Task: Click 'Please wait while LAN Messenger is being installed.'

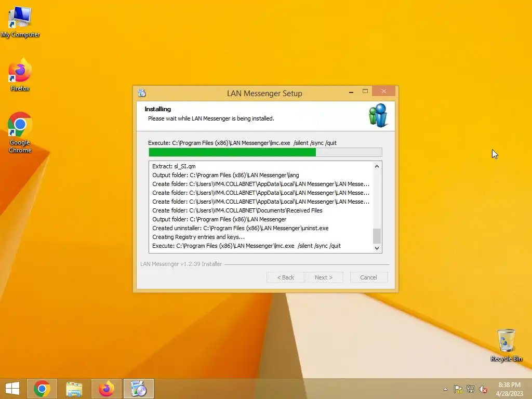Action: (211, 118)
